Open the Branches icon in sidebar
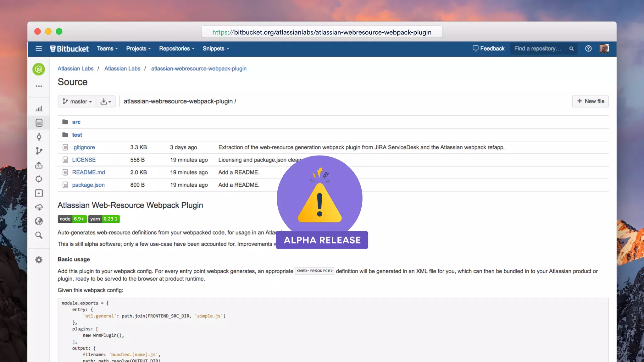644x362 pixels. point(39,151)
